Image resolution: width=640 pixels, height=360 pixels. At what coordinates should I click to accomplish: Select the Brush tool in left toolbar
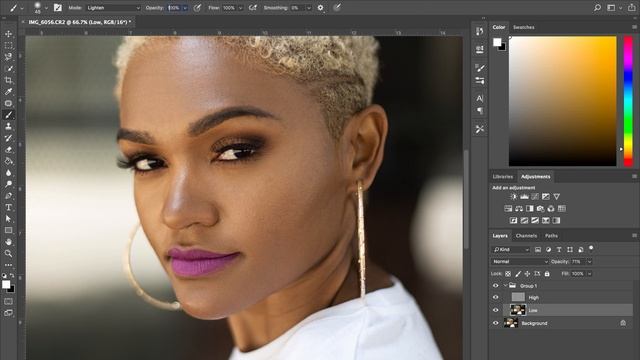point(8,115)
